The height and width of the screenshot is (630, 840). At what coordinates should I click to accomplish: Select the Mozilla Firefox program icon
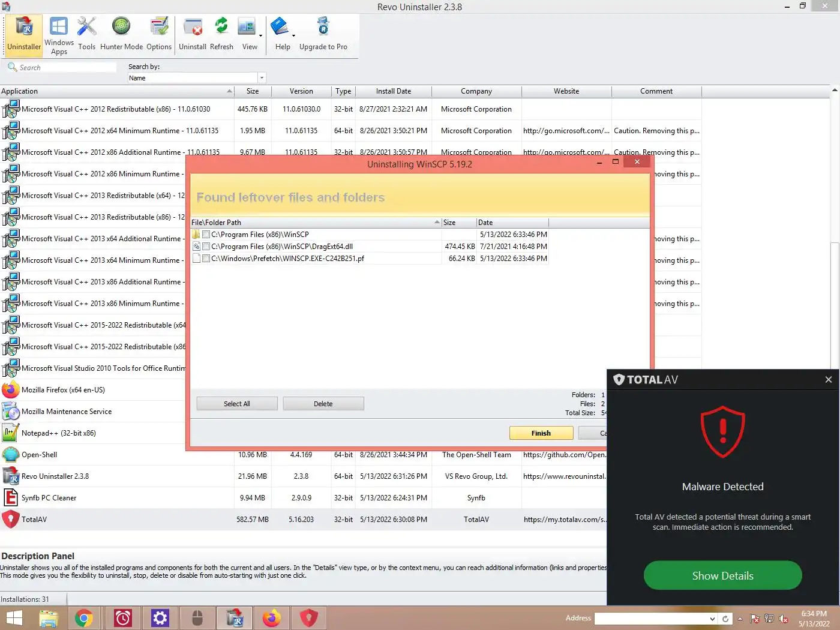click(x=10, y=390)
